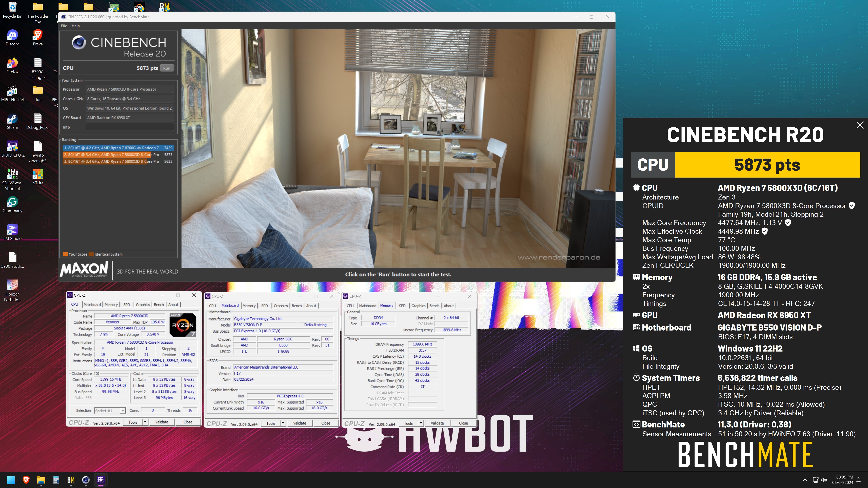Screen dimensions: 868x488
Task: Open the Socket #1 selection dropdown
Action: point(110,411)
